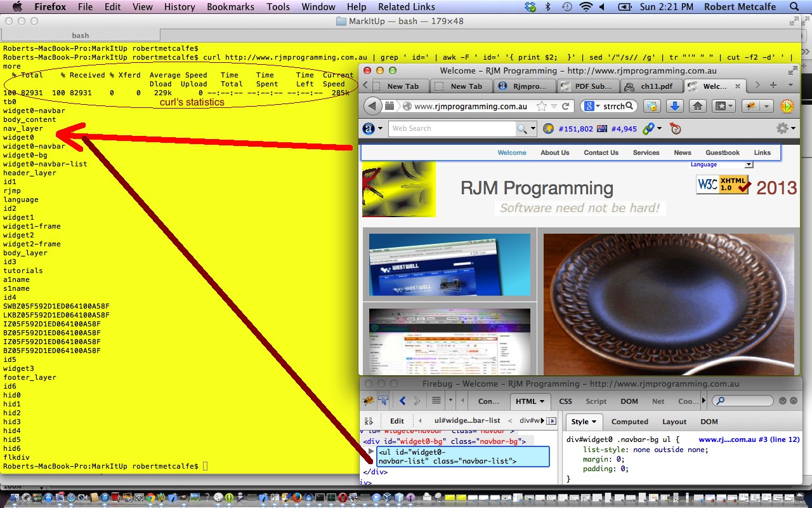Click the Contact Us navigation link
The image size is (812, 508).
[x=601, y=152]
